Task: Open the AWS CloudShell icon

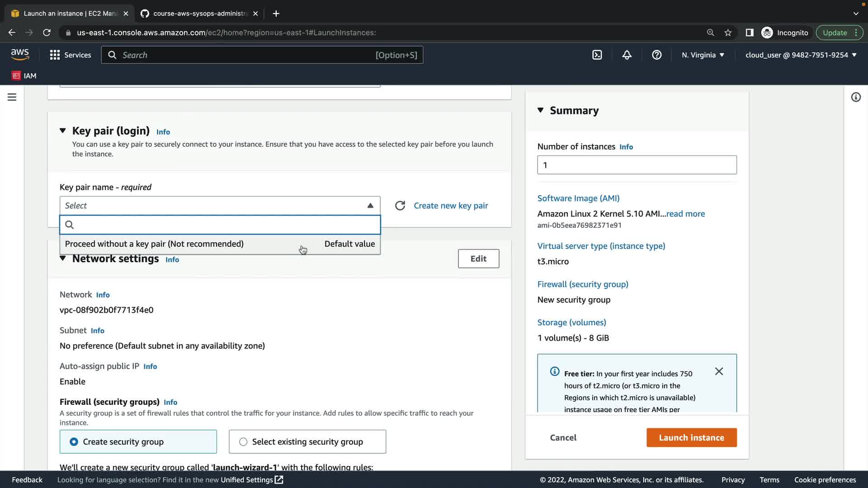Action: (x=597, y=55)
